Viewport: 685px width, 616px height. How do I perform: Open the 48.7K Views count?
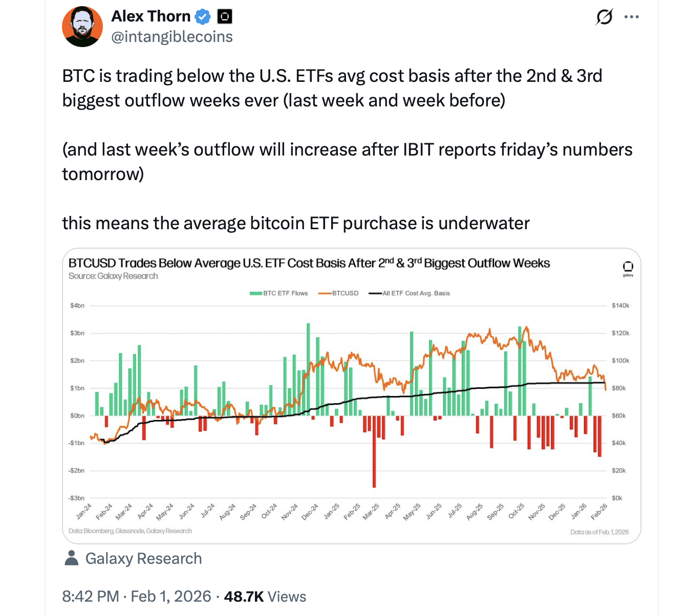pos(265,597)
